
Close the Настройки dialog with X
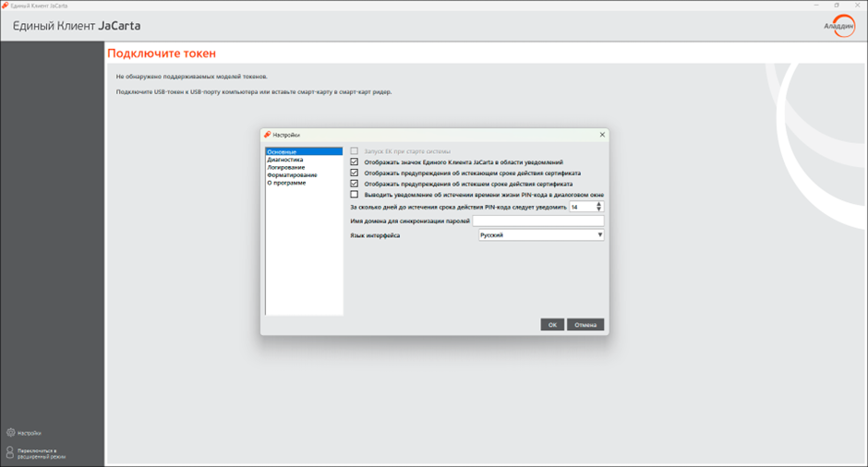coord(602,135)
